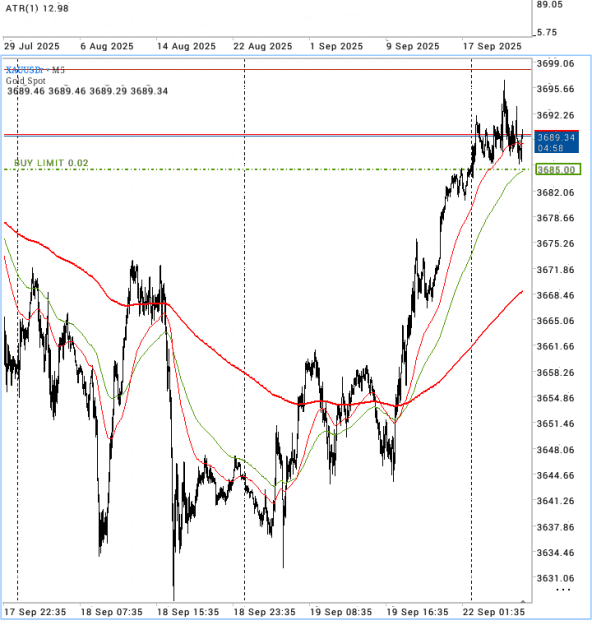Click the 22 Aug 2025 date label
Image resolution: width=592 pixels, height=625 pixels.
[x=263, y=46]
